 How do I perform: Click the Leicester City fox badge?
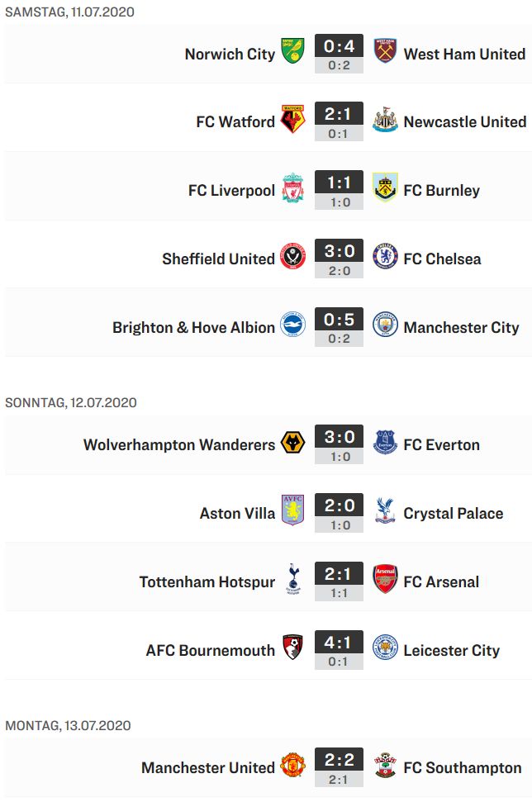coord(385,647)
